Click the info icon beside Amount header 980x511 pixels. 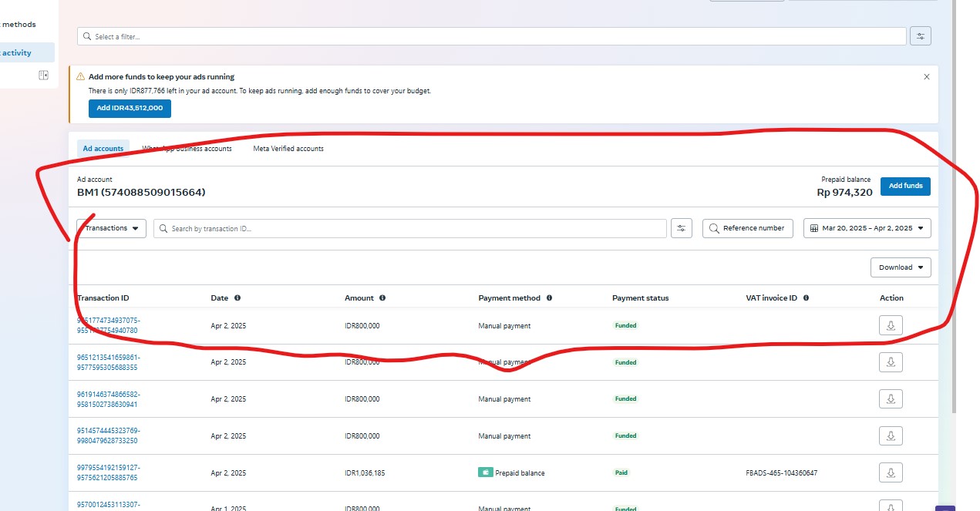pyautogui.click(x=382, y=298)
